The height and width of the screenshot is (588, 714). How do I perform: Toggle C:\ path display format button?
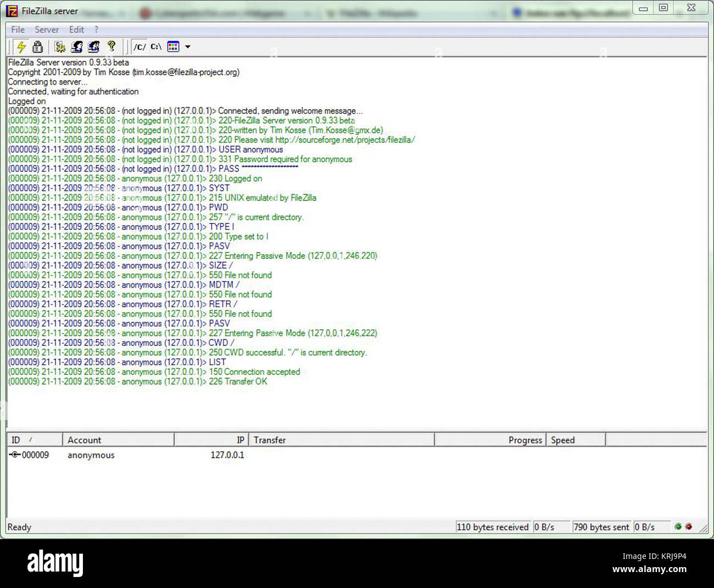(157, 47)
